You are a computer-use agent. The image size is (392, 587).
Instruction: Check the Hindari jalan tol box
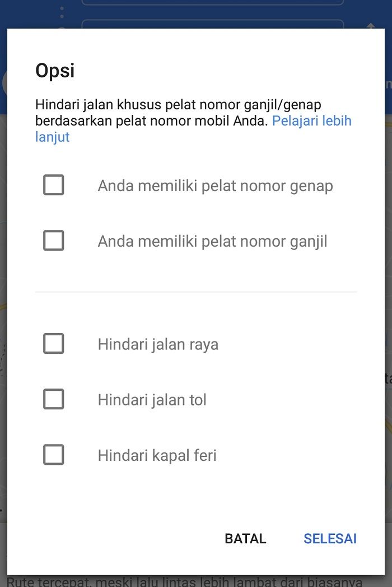pyautogui.click(x=54, y=399)
